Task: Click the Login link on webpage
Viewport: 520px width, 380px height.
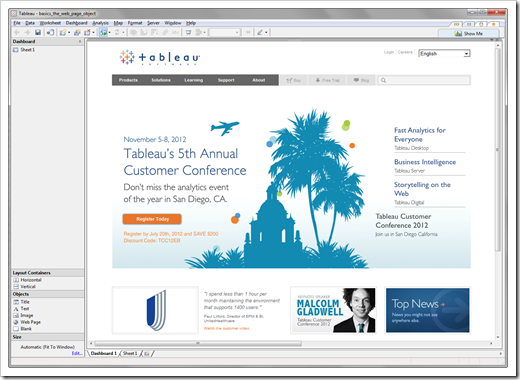Action: 389,52
